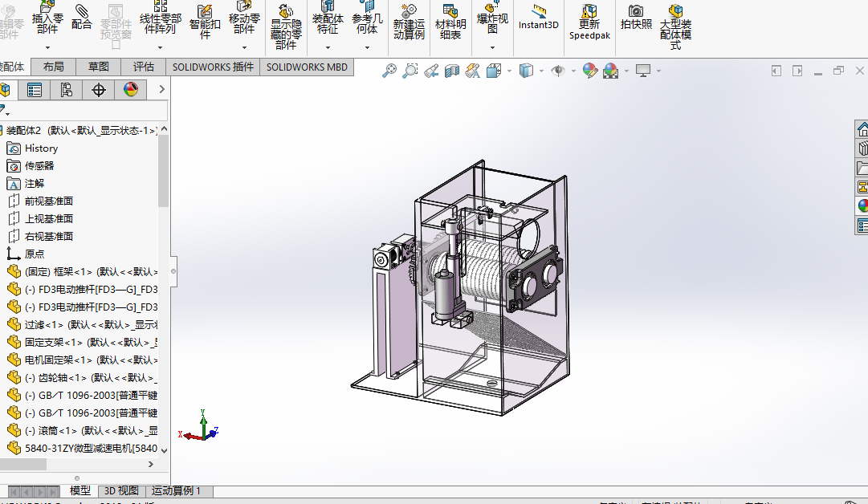Click Exploded View (爆炸视图) tool
Screen dimensions: 868x504
click(492, 19)
